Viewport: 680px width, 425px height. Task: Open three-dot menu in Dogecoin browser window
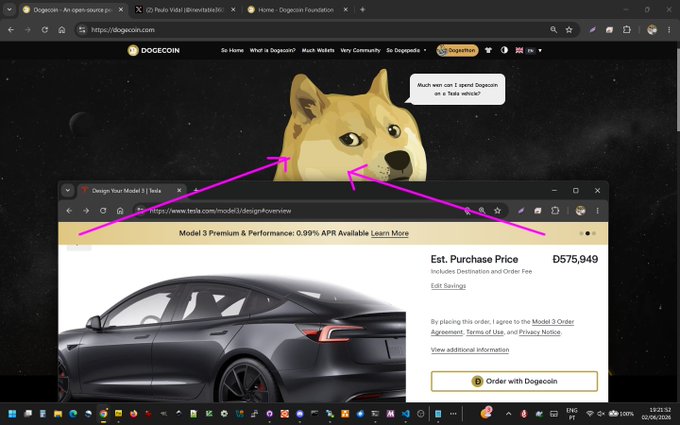(x=669, y=30)
